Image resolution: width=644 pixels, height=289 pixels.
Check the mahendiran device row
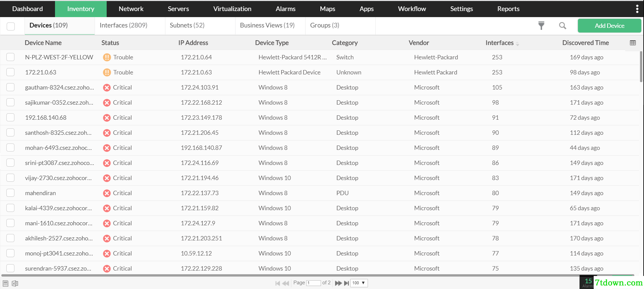(x=10, y=193)
